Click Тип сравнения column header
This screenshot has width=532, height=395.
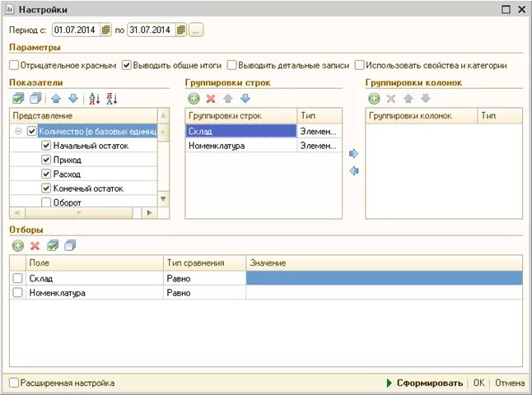click(x=204, y=263)
